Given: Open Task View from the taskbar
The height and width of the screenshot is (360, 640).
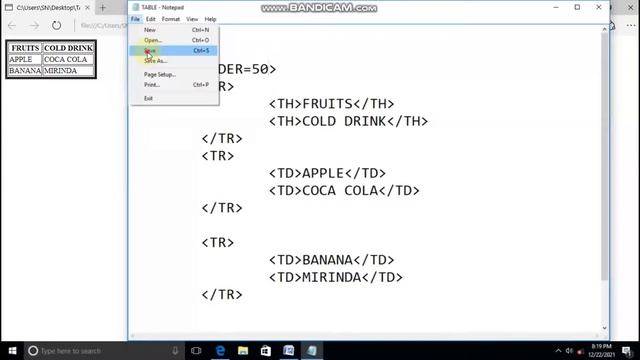Looking at the screenshot, I should (196, 351).
